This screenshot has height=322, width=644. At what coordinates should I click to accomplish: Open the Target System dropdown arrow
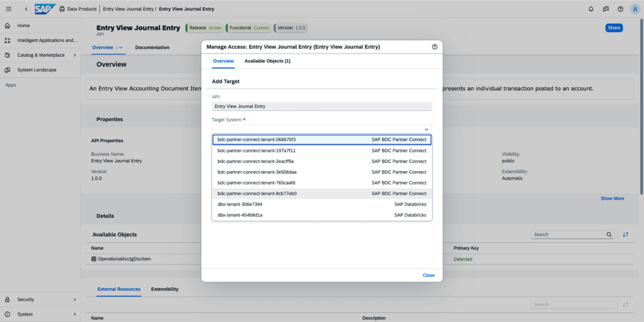[427, 129]
